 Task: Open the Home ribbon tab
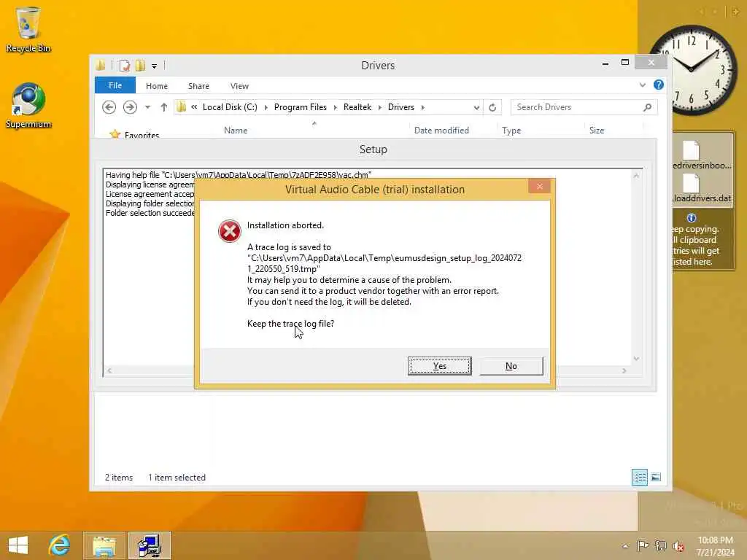[157, 86]
